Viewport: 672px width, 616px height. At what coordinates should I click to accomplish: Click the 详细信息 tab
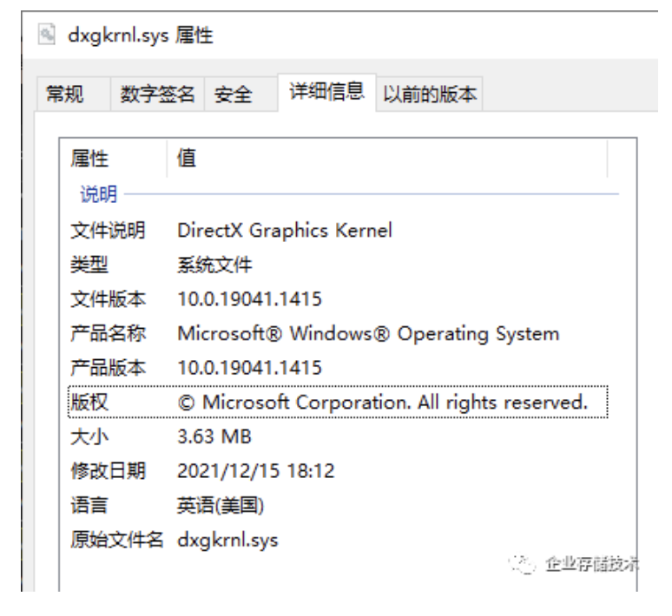point(327,92)
